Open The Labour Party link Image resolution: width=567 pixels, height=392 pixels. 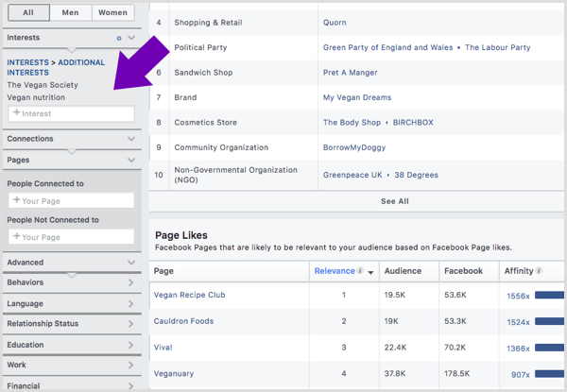pos(498,47)
